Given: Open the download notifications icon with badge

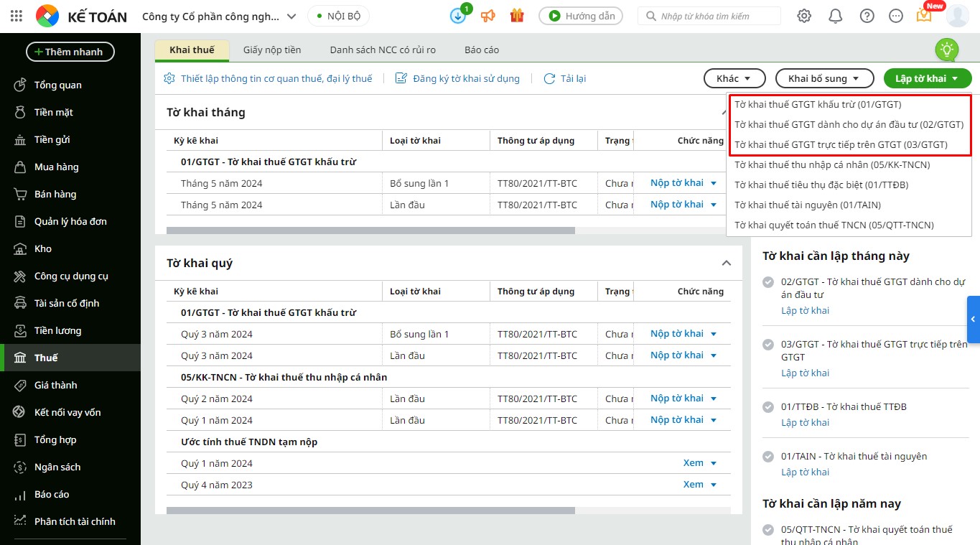Looking at the screenshot, I should pos(458,16).
